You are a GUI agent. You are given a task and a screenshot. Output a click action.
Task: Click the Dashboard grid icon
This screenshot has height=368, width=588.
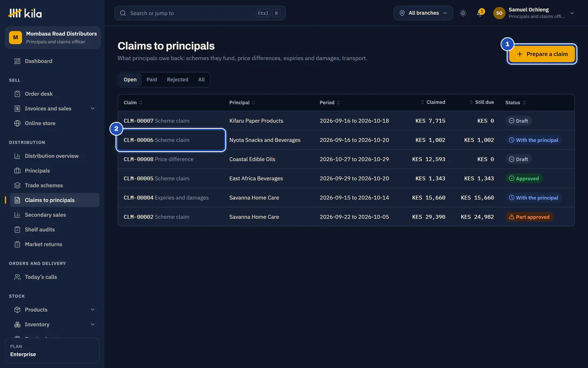[x=17, y=61]
